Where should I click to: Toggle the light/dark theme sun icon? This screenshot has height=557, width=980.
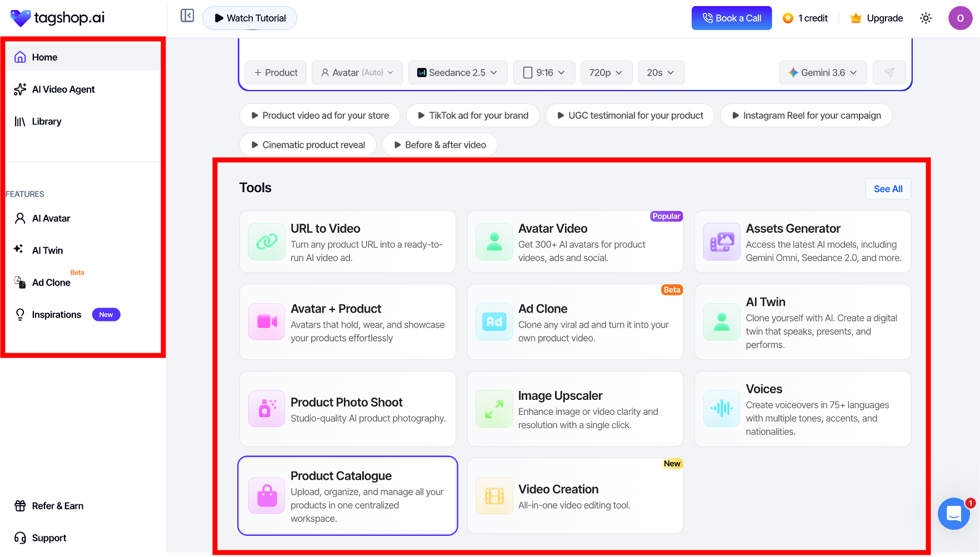click(926, 18)
